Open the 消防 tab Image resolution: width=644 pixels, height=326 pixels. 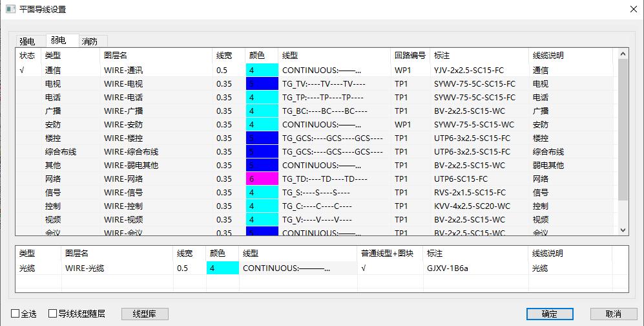89,41
